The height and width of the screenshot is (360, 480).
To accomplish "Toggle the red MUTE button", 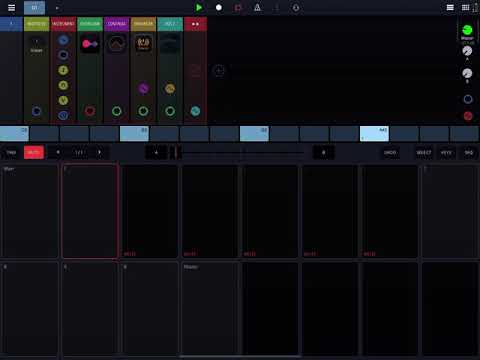I will pos(34,152).
